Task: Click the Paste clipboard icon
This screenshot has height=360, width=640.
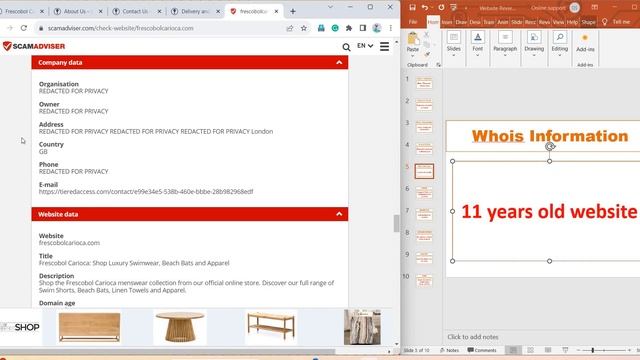Action: [x=413, y=39]
